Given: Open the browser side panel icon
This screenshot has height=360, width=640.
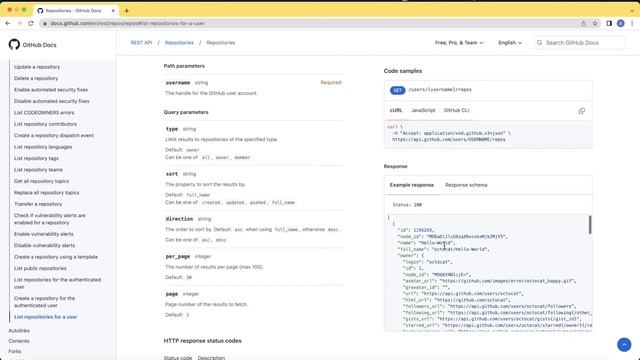Looking at the screenshot, I should pos(609,23).
